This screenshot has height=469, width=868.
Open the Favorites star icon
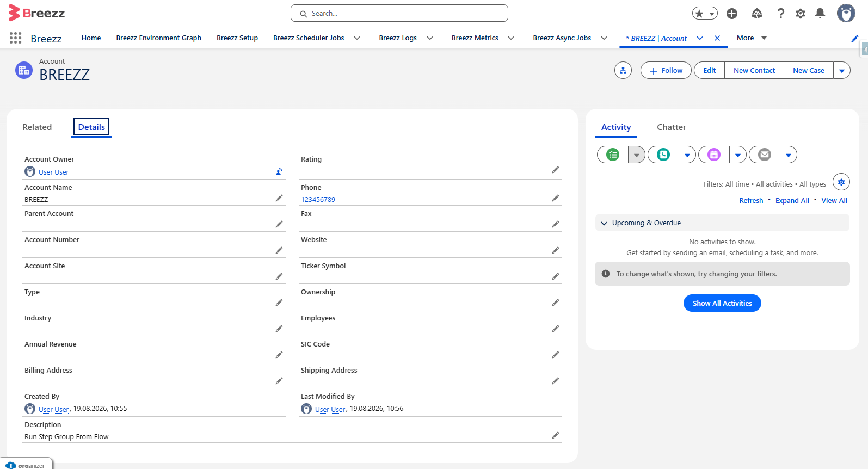click(699, 14)
